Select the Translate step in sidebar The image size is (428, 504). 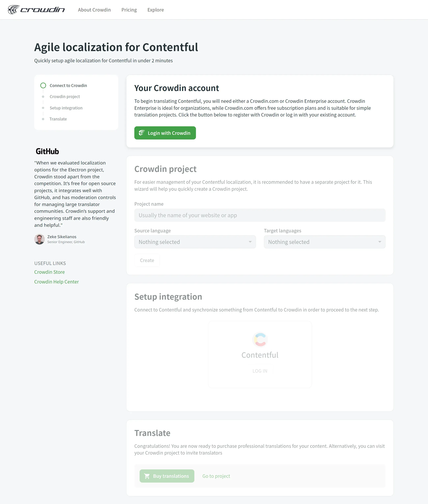58,119
